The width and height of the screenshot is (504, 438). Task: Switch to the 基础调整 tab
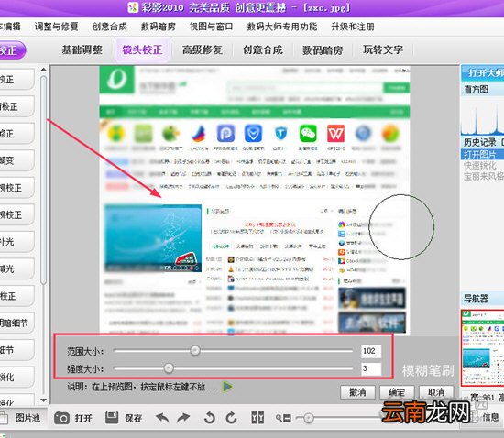tap(82, 49)
